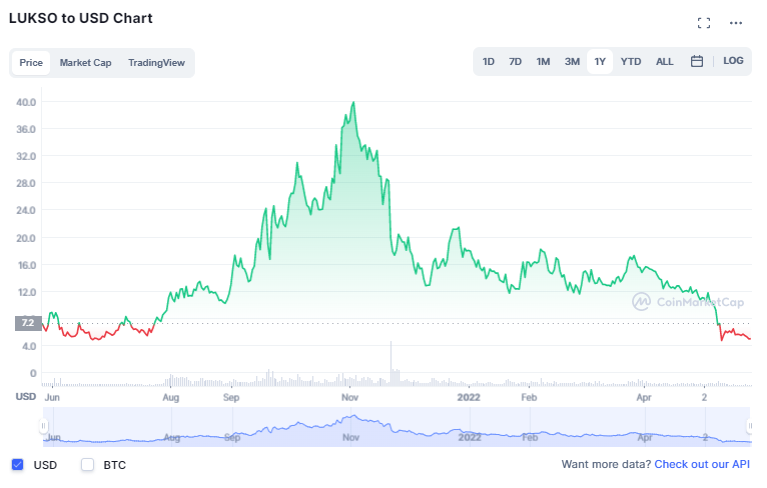Follow the Check out our API link
Image resolution: width=767 pixels, height=488 pixels.
[701, 464]
